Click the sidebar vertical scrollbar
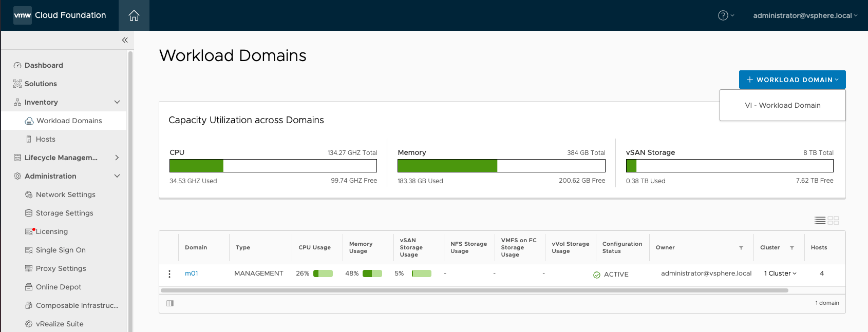 [x=130, y=191]
